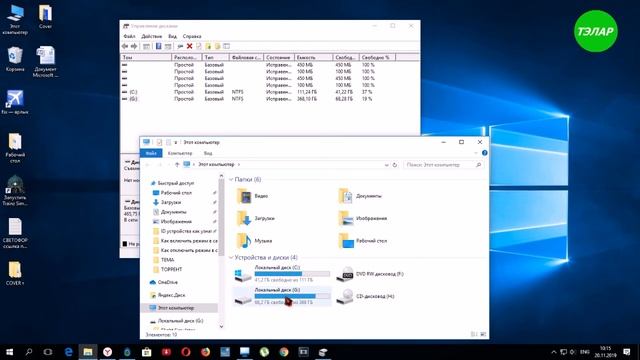This screenshot has width=640, height=360.
Task: Select Локальный диск (G:) in main pane
Action: tap(282, 296)
